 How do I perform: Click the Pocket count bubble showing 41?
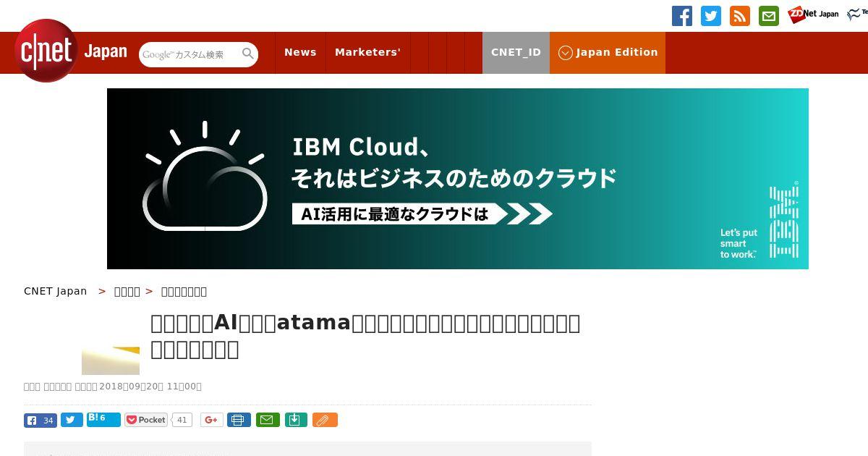pyautogui.click(x=182, y=420)
